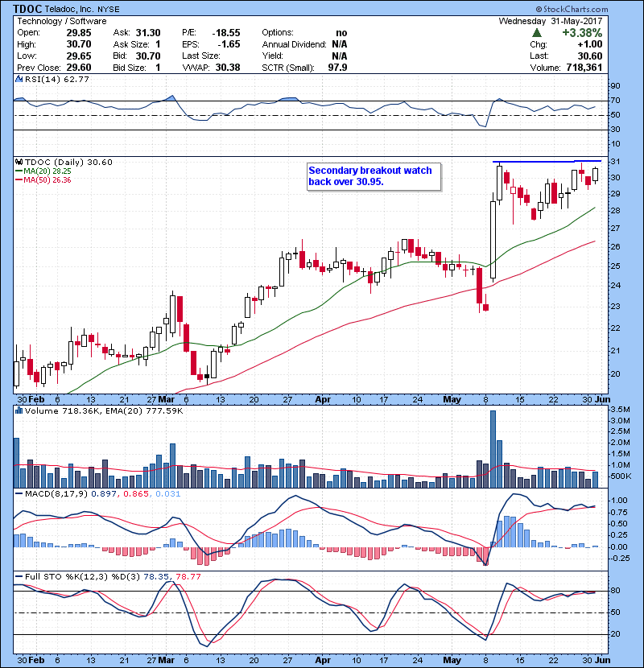Click the EPS value -1.65
644x668 pixels.
229,44
